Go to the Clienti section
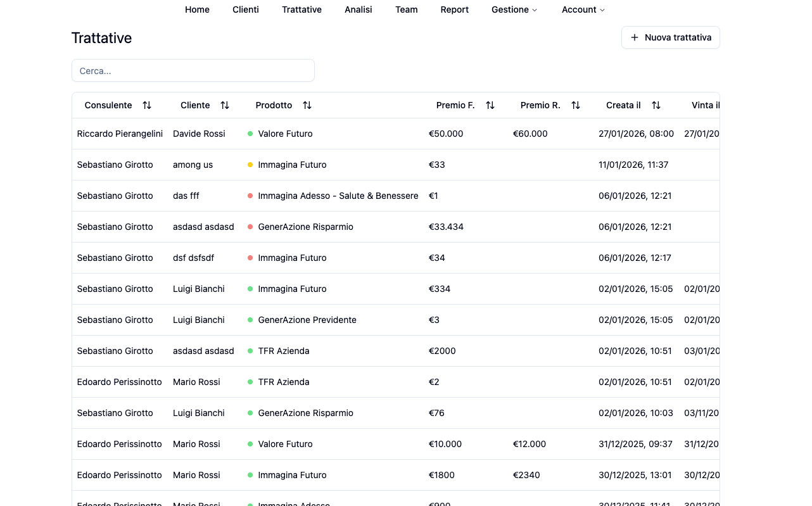 click(x=246, y=9)
